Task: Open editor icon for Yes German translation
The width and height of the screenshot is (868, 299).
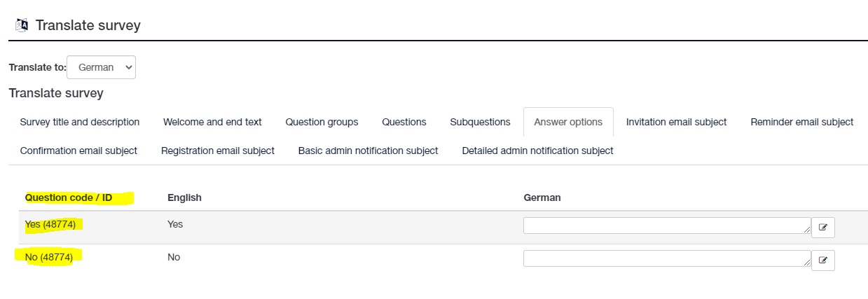Action: pos(823,227)
